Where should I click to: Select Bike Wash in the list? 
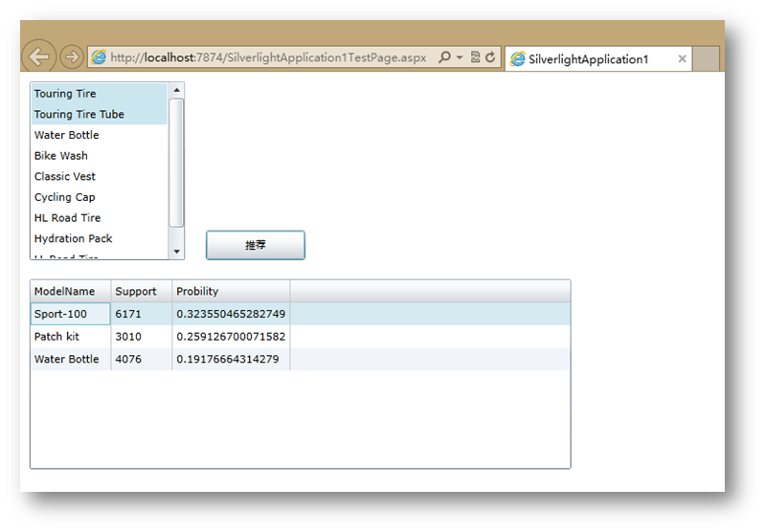tap(100, 156)
